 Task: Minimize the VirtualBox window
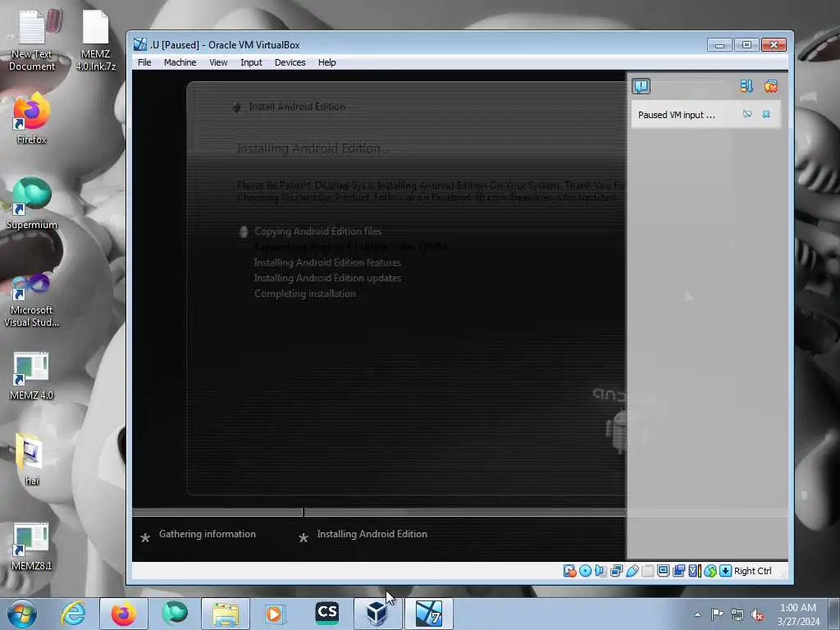coord(719,45)
